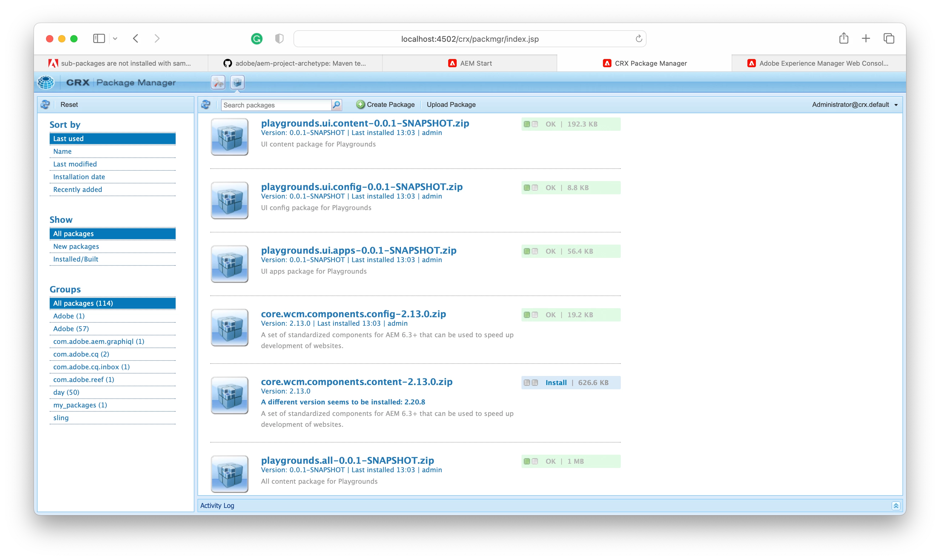Screen dimensions: 940x560
Task: Click Install for core.wcm.components.content package
Action: coord(556,383)
